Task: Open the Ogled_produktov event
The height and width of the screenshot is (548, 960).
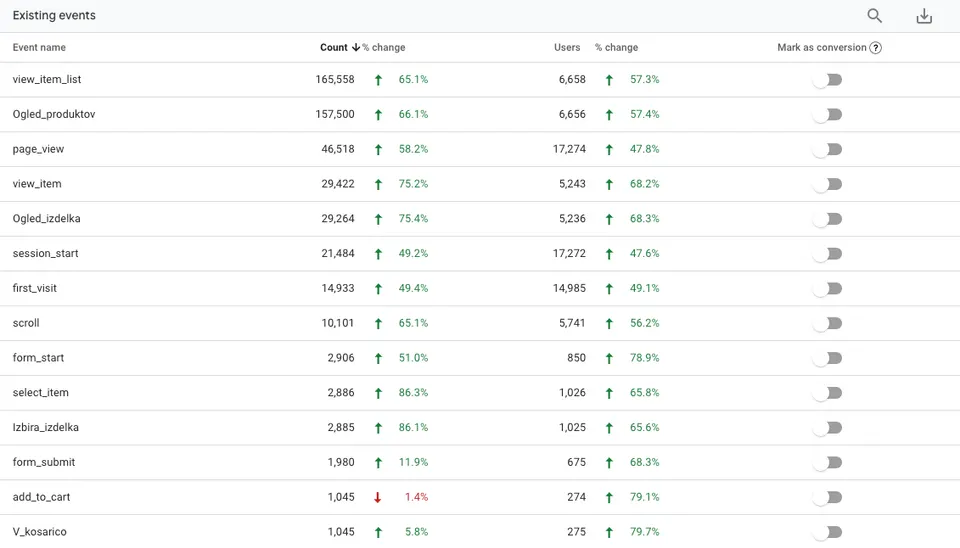Action: 54,114
